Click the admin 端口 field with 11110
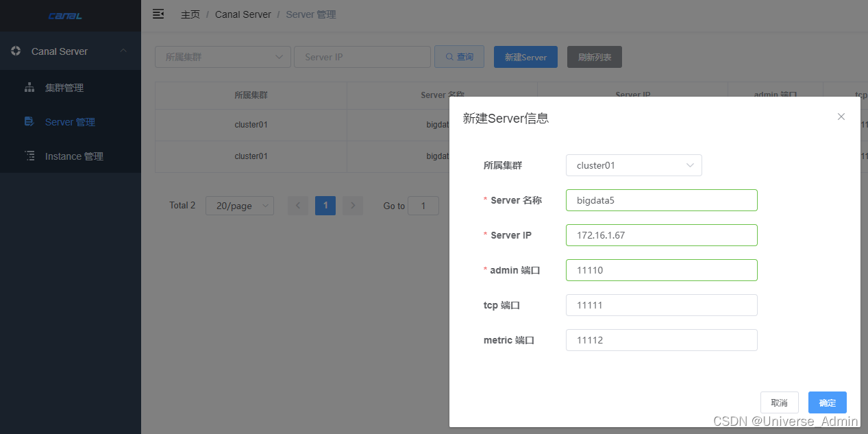This screenshot has height=434, width=868. pyautogui.click(x=662, y=270)
